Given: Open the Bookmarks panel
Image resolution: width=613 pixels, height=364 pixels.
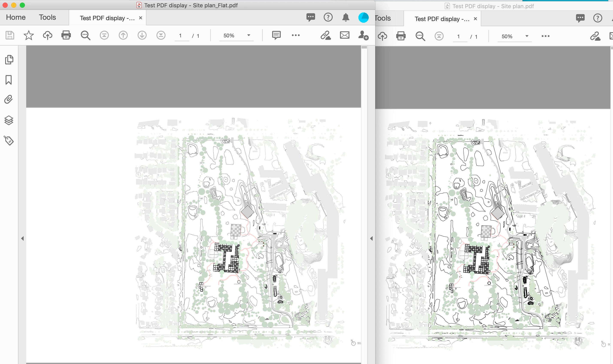Looking at the screenshot, I should 9,80.
